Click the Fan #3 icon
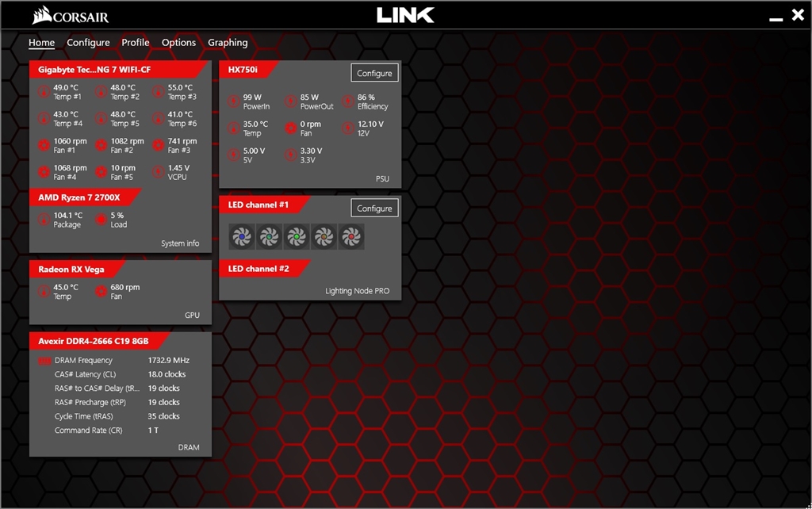The height and width of the screenshot is (509, 812). [x=158, y=146]
